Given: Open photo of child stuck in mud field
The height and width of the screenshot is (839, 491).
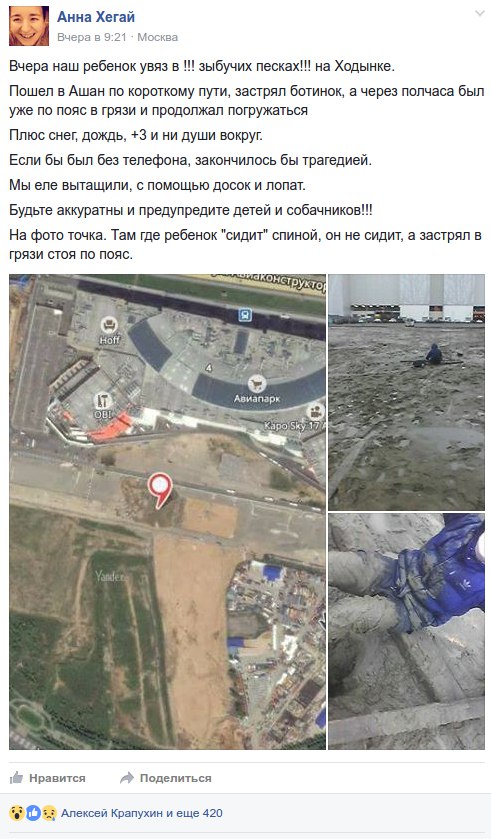Looking at the screenshot, I should pos(406,392).
